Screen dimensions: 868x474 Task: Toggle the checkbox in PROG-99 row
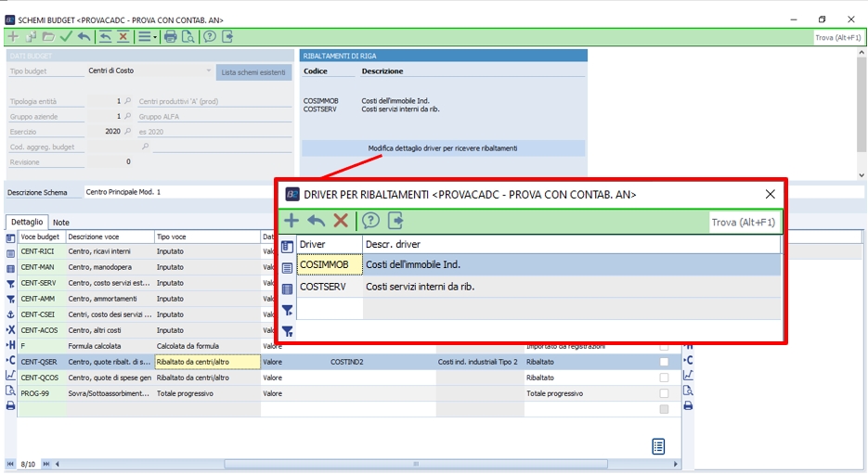(664, 394)
